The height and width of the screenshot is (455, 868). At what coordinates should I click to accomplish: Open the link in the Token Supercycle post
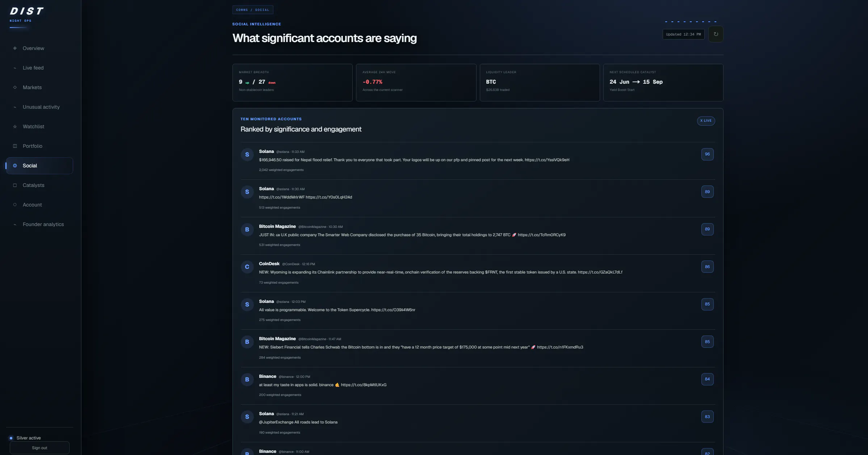[x=393, y=310]
